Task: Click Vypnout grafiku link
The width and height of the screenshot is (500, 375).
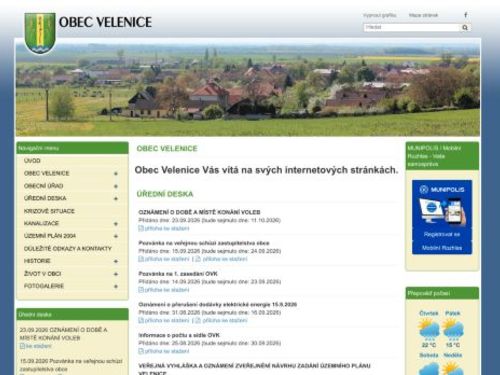Action: 380,15
